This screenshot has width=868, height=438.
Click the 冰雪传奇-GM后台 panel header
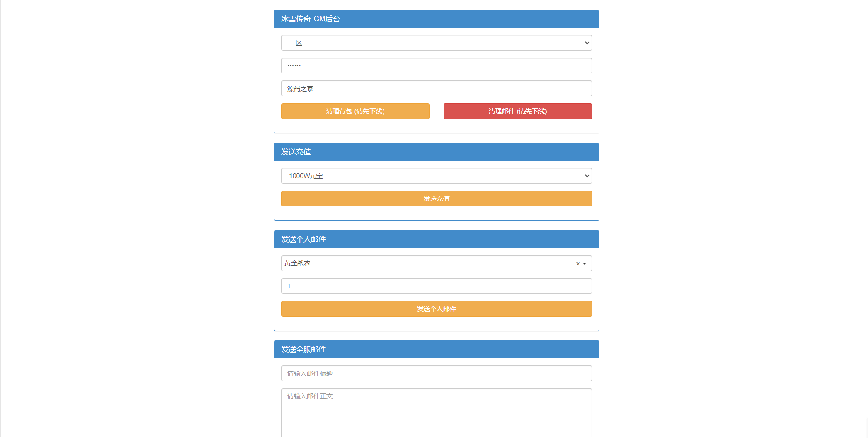point(437,19)
